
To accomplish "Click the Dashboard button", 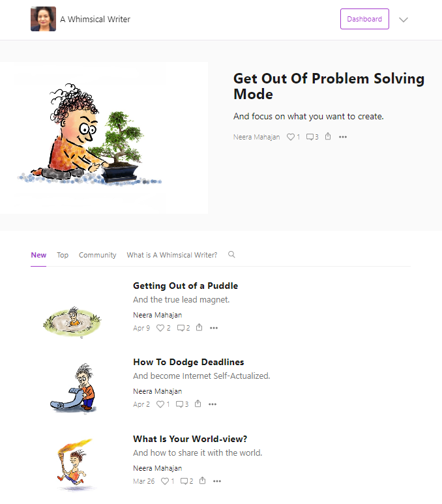I will (x=364, y=19).
